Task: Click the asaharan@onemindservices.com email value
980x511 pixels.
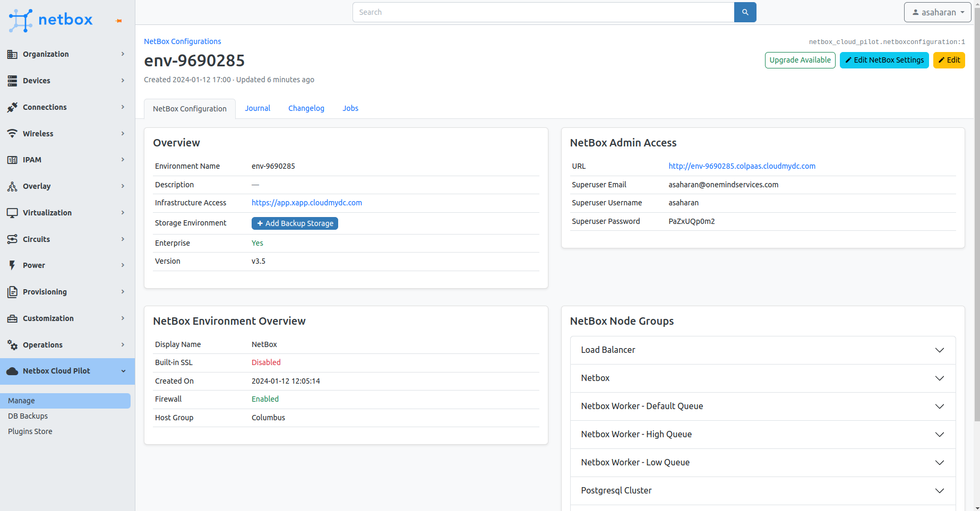Action: click(x=723, y=185)
